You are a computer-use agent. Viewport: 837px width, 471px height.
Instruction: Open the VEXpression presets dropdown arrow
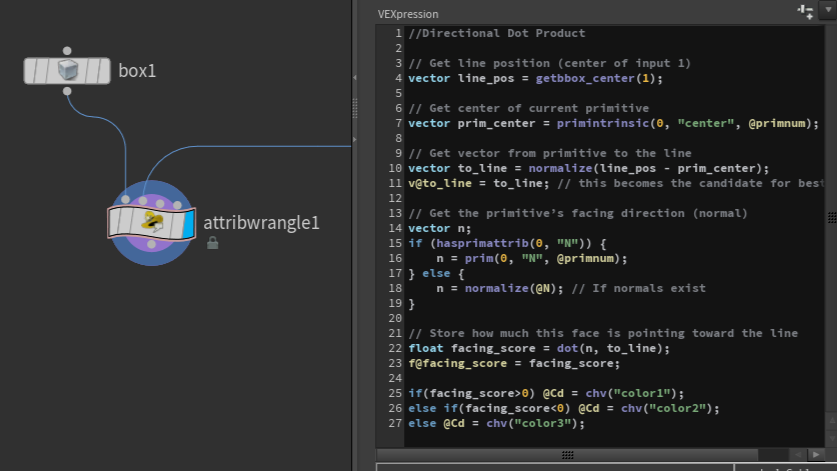click(828, 11)
